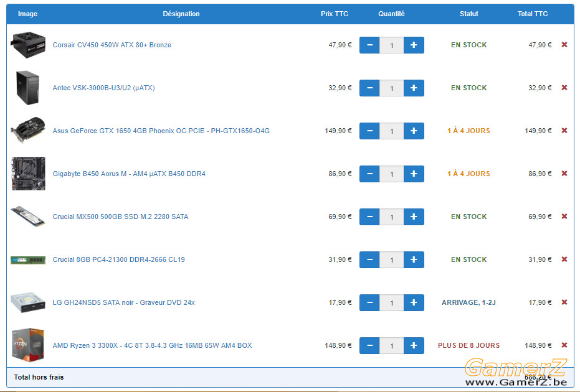Click the Quantité column header
580x392 pixels.
pyautogui.click(x=391, y=14)
